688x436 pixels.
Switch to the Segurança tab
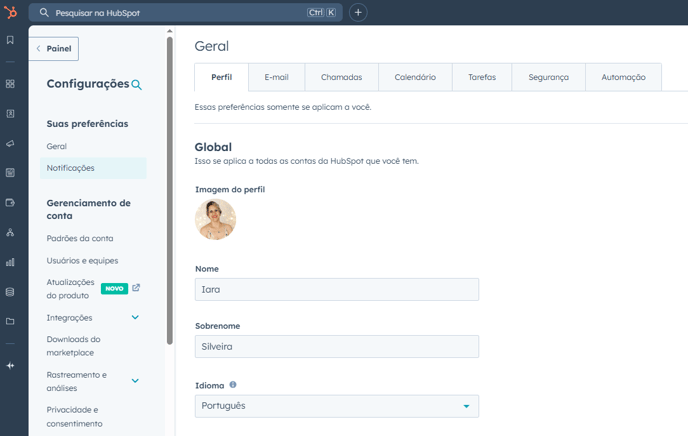[548, 77]
